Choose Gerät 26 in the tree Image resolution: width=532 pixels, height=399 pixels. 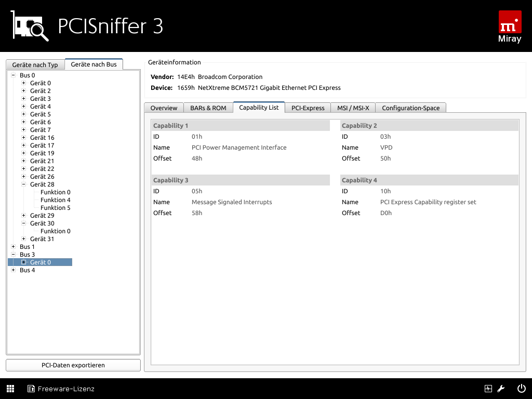(x=42, y=177)
